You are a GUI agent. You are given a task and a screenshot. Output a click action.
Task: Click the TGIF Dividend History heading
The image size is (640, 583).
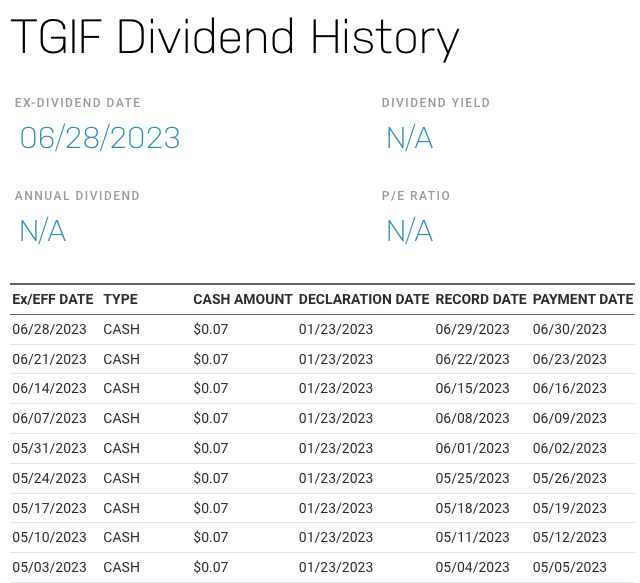click(x=235, y=38)
